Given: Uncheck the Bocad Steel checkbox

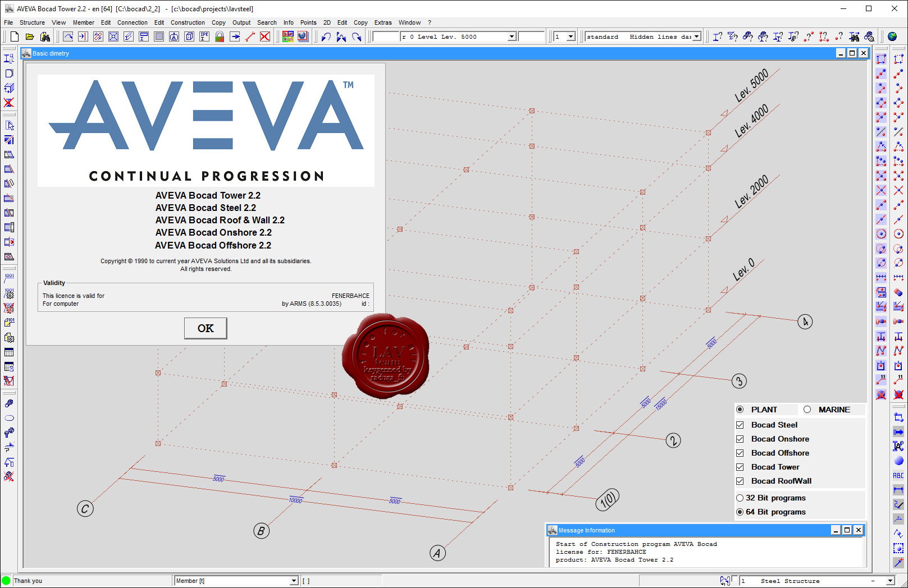Looking at the screenshot, I should (740, 425).
